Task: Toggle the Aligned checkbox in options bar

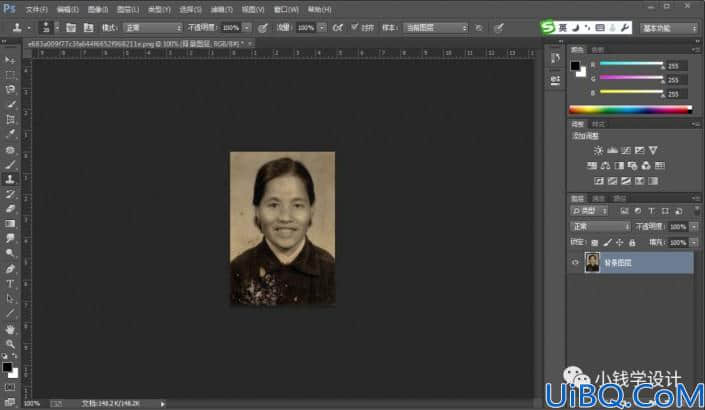Action: (355, 27)
